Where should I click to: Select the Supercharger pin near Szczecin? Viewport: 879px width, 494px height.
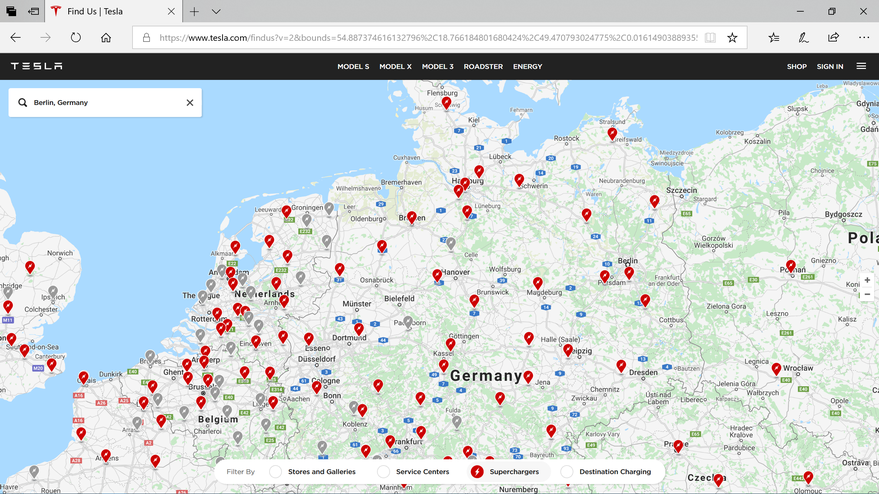[654, 201]
